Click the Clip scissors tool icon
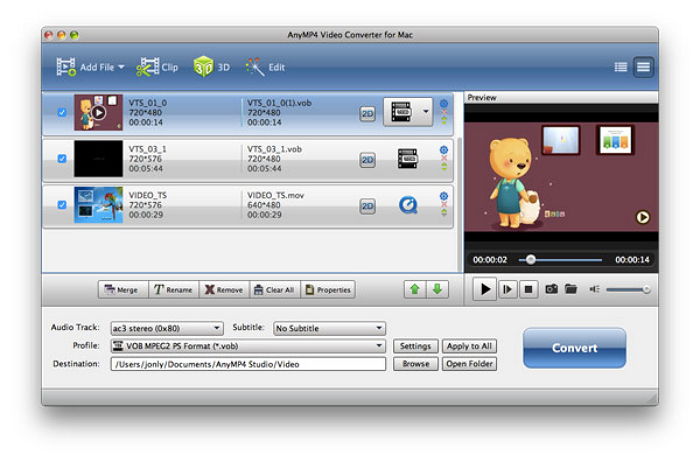This screenshot has height=462, width=700. click(149, 67)
